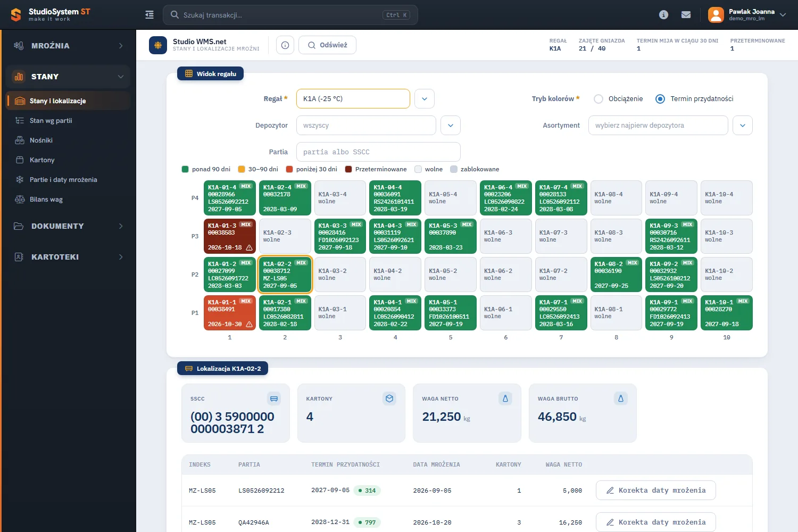Select the Obciążenie color mode radio

tap(598, 99)
